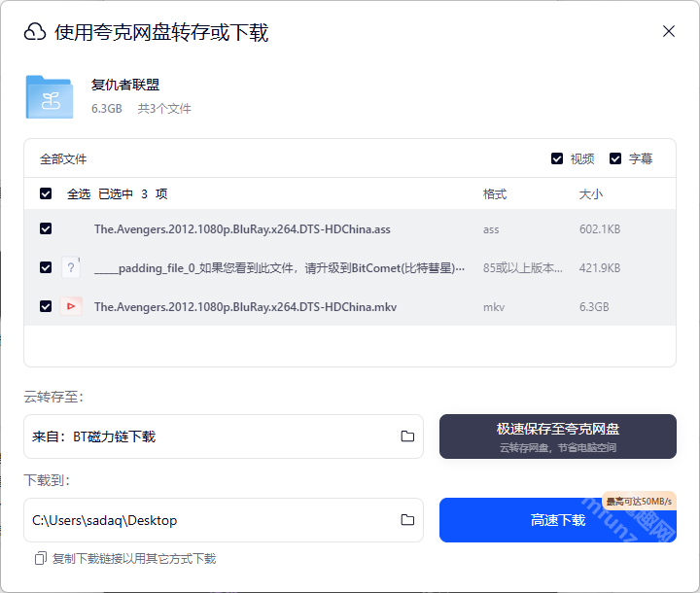Deselect the HDChina.mkv file checkbox
700x593 pixels.
[x=46, y=306]
